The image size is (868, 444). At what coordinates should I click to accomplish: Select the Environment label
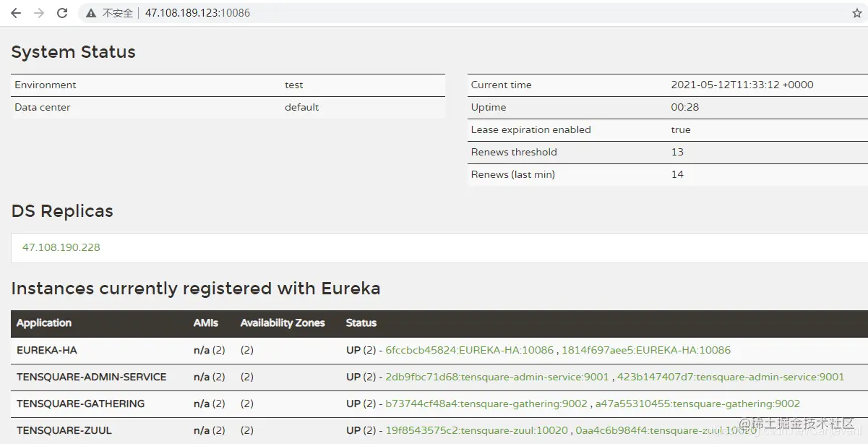pyautogui.click(x=46, y=85)
